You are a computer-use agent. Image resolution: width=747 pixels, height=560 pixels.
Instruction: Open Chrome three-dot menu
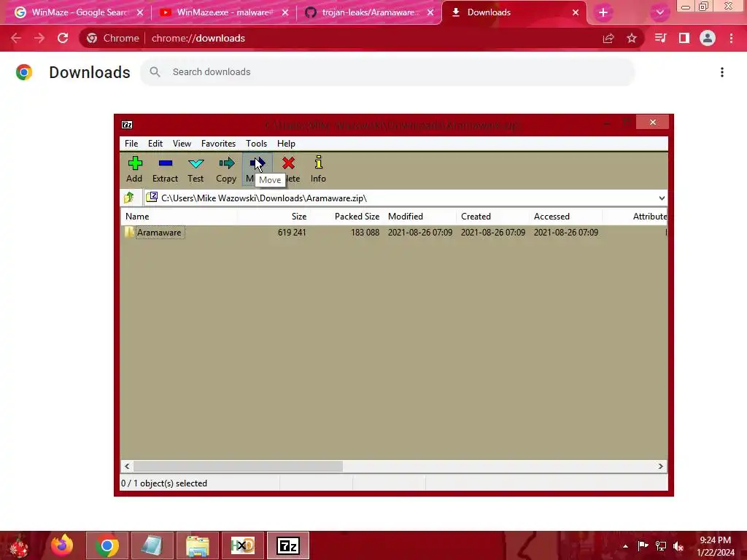click(731, 38)
